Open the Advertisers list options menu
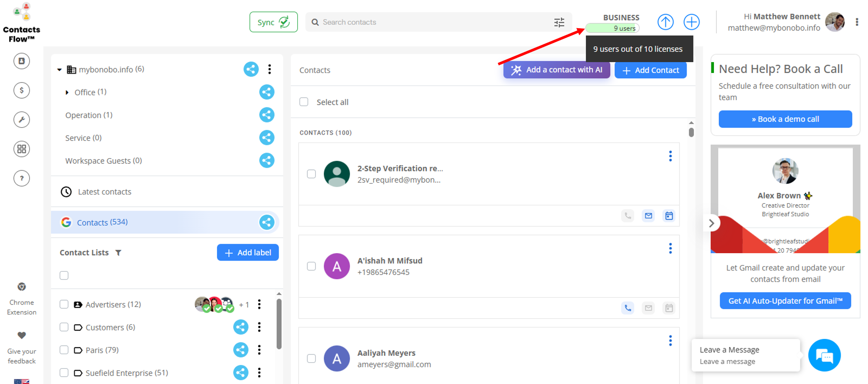The width and height of the screenshot is (868, 384). coord(259,305)
